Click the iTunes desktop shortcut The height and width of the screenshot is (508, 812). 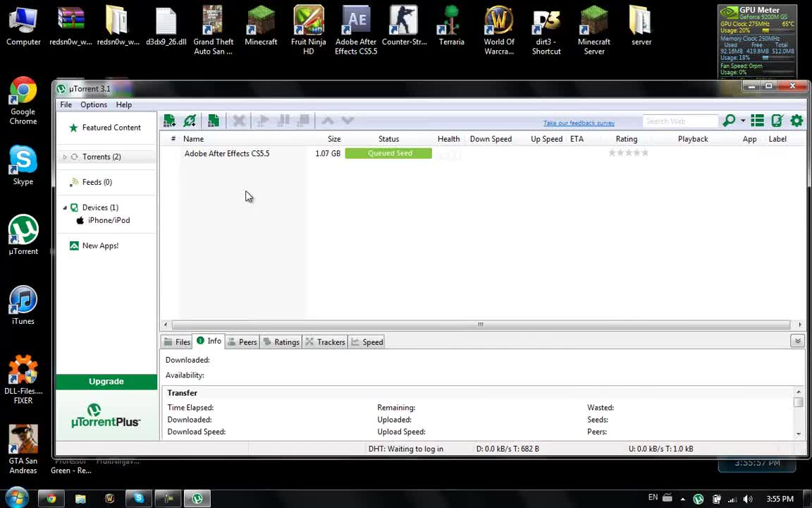click(x=23, y=306)
